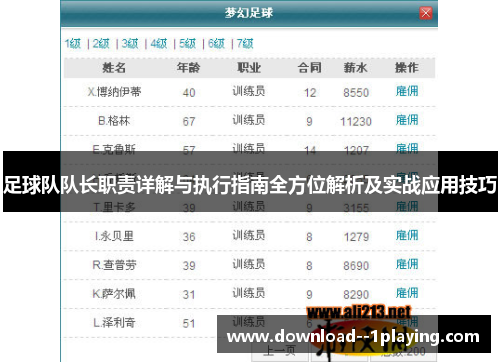This screenshot has width=500, height=362.
Task: Click the 年龄 column header
Action: tap(189, 68)
